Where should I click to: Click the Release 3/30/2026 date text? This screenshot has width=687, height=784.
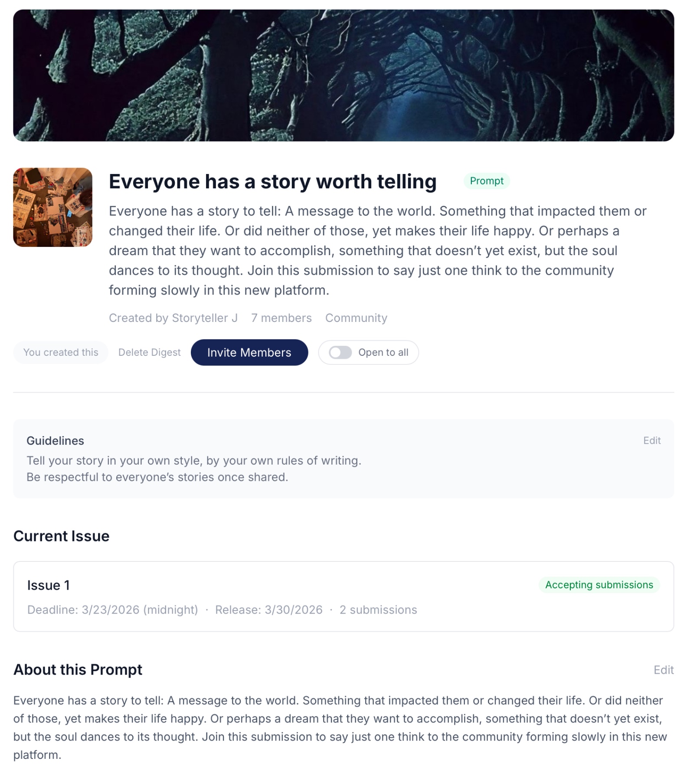(x=269, y=610)
